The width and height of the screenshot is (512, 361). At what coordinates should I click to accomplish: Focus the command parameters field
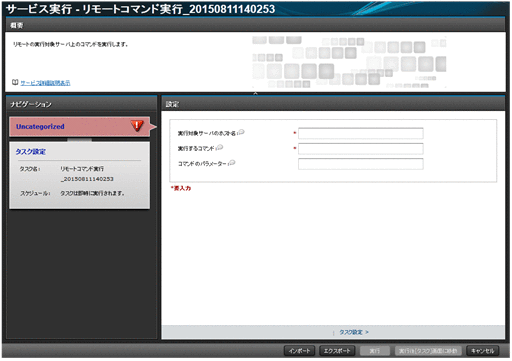[361, 164]
